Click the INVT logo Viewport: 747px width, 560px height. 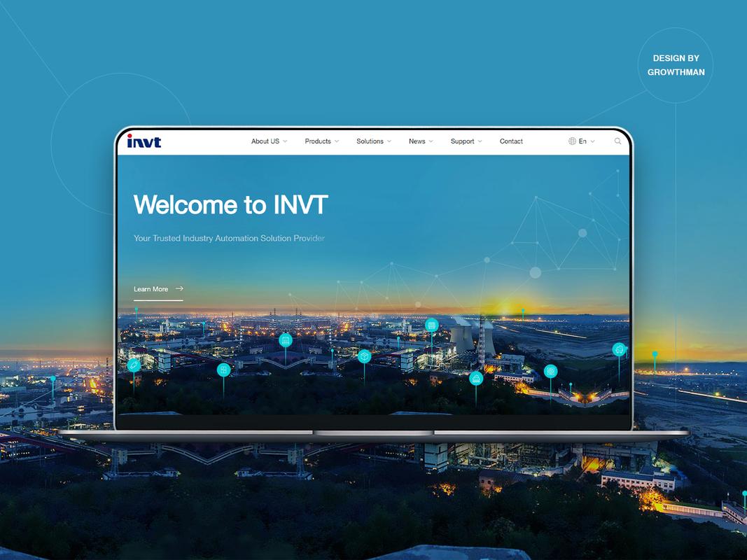[x=144, y=141]
